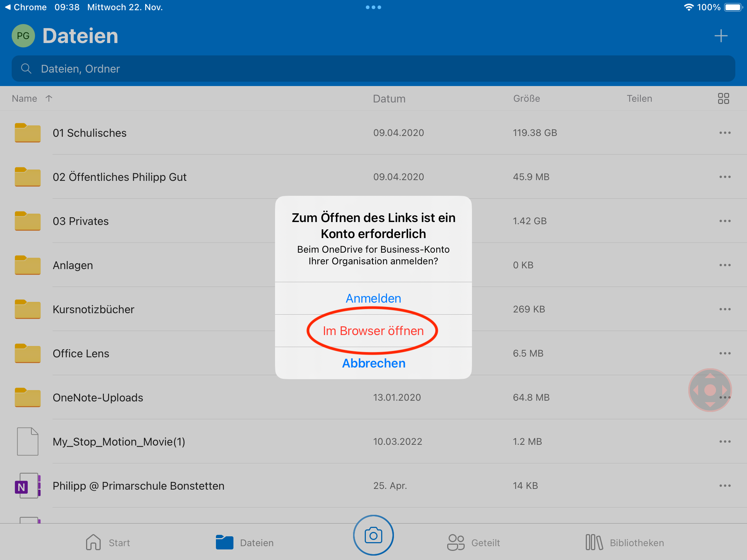Image resolution: width=747 pixels, height=560 pixels.
Task: Show options for My_Stop_Motion_Movie(1)
Action: pos(725,442)
